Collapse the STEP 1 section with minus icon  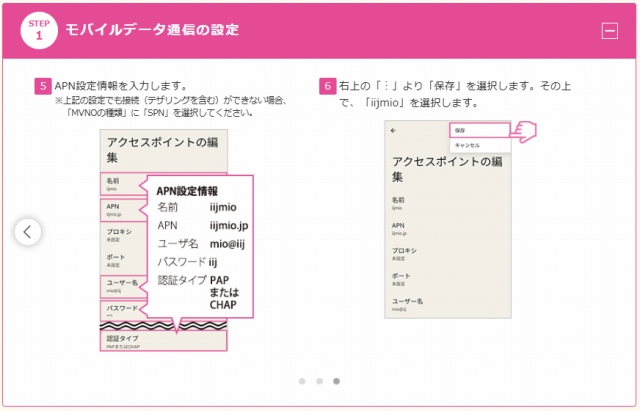609,31
